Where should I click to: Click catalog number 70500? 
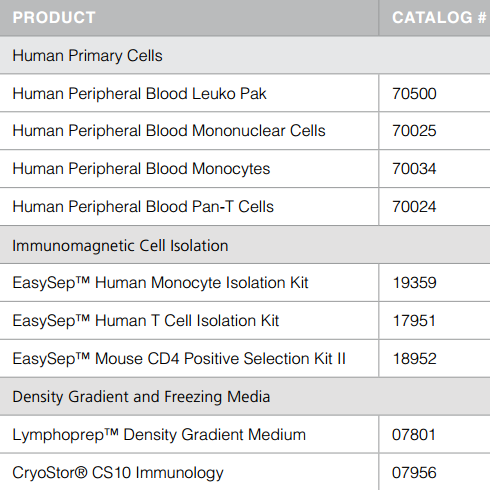click(x=414, y=94)
